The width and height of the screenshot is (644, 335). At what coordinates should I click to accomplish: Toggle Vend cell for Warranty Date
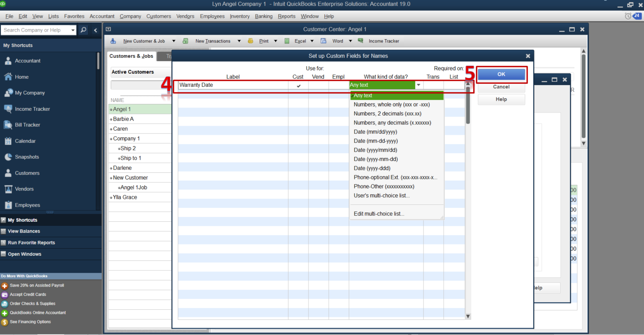coord(319,85)
